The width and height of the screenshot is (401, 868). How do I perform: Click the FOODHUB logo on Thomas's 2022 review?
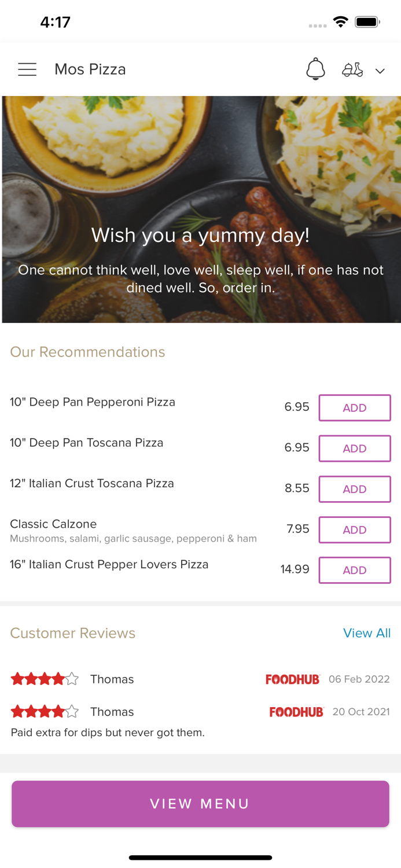293,679
